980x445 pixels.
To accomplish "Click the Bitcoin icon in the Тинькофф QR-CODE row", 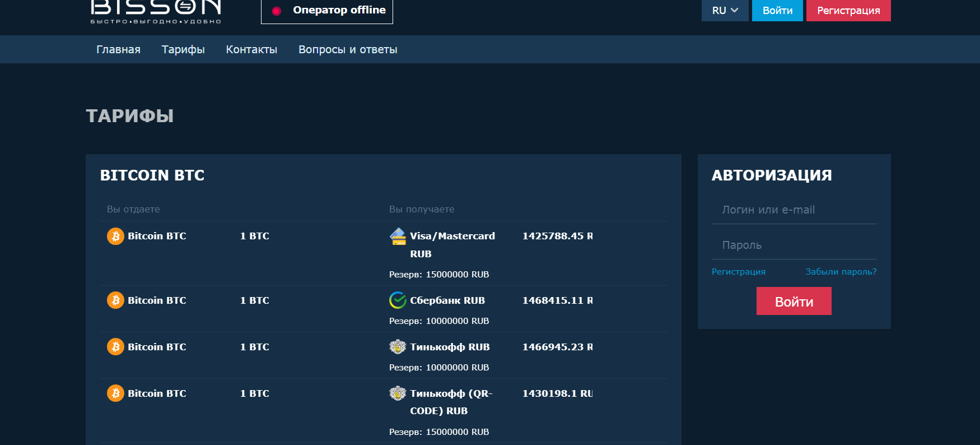I will point(115,393).
